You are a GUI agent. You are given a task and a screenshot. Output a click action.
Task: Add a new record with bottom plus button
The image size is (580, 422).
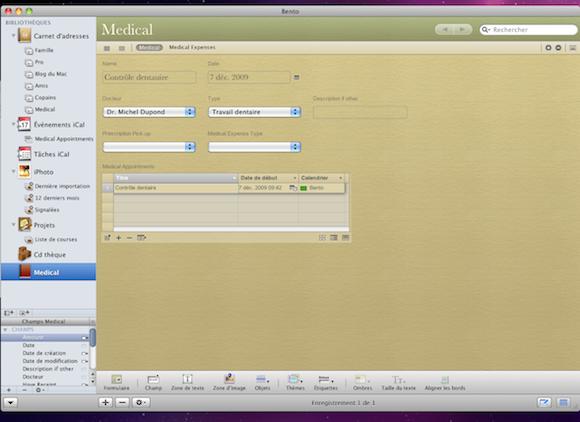click(105, 402)
